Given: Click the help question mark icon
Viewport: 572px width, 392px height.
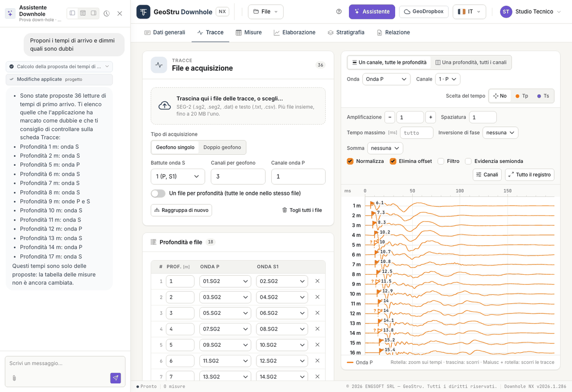Looking at the screenshot, I should (339, 11).
